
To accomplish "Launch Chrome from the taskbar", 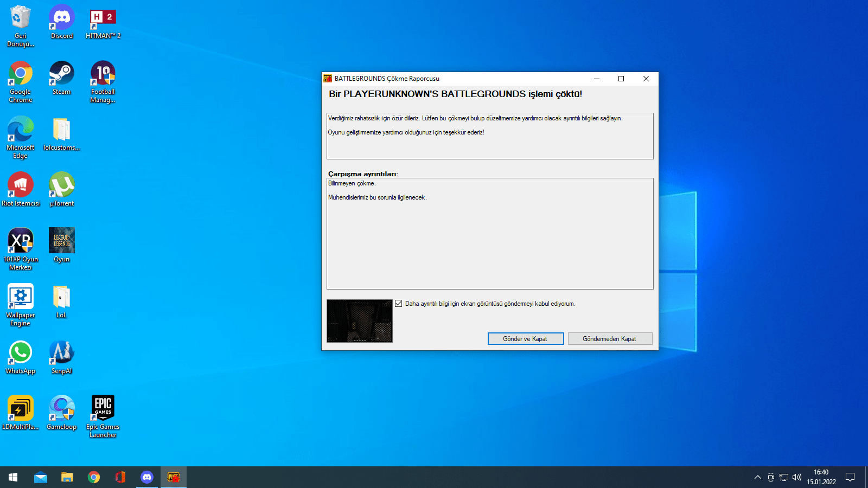I will click(94, 477).
